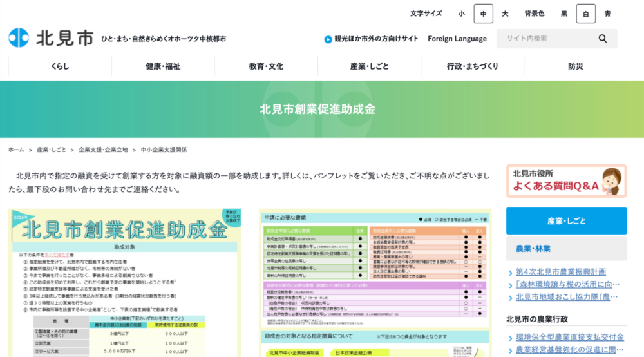This screenshot has height=357, width=644.
Task: Open the 健康・福祉 menu
Action: coord(163,66)
